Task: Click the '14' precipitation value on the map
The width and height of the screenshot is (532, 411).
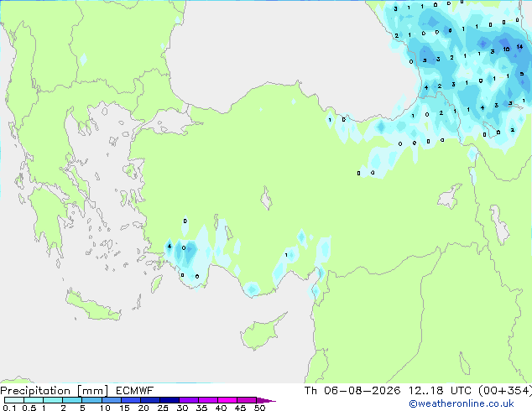Action: click(x=519, y=47)
